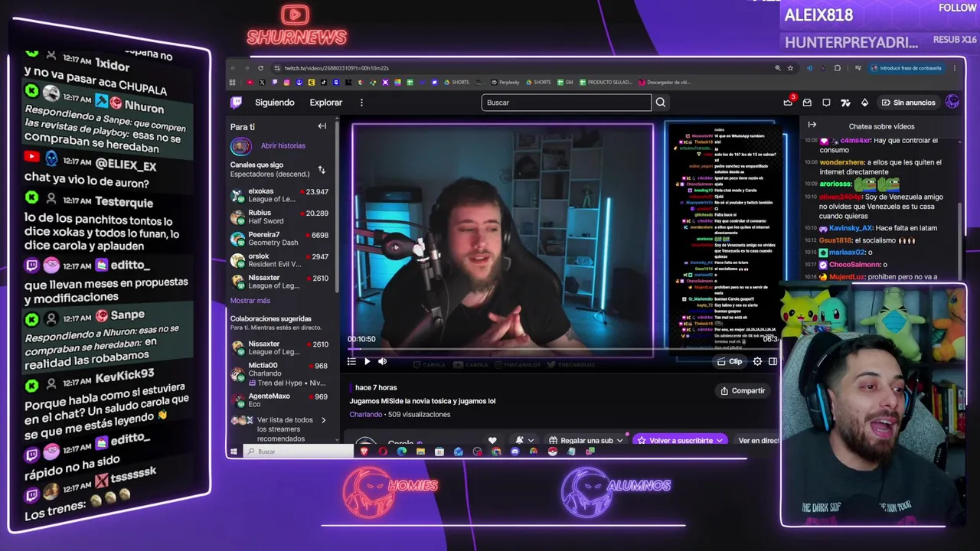
Task: Open Brave browser from taskbar
Action: pos(364,452)
